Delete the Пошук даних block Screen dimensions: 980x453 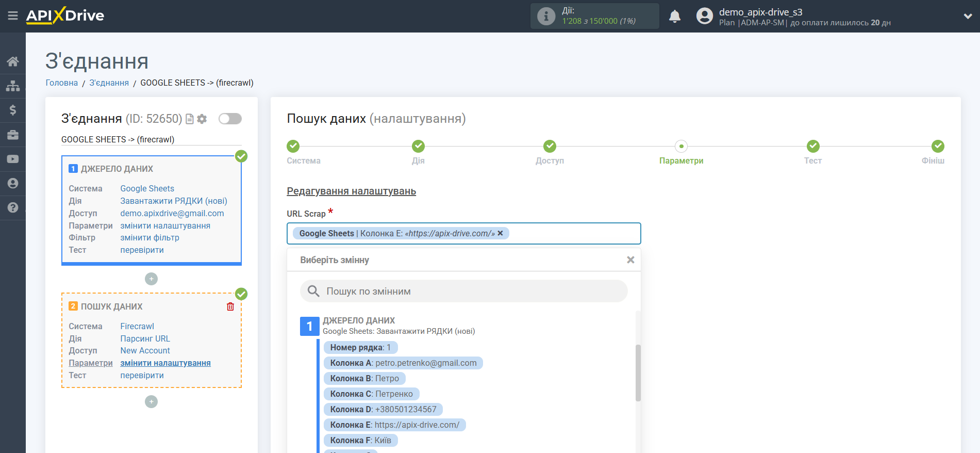pyautogui.click(x=230, y=306)
